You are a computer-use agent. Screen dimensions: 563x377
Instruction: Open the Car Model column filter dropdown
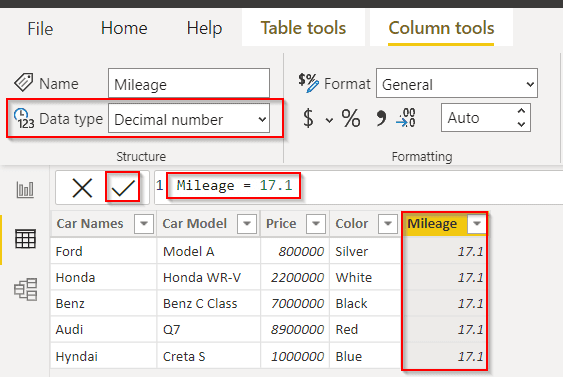[247, 224]
